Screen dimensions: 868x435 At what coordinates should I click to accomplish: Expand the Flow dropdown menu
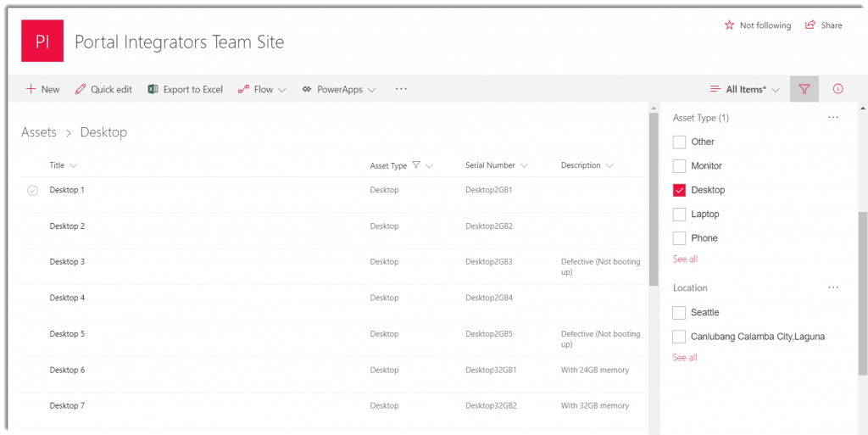click(262, 89)
